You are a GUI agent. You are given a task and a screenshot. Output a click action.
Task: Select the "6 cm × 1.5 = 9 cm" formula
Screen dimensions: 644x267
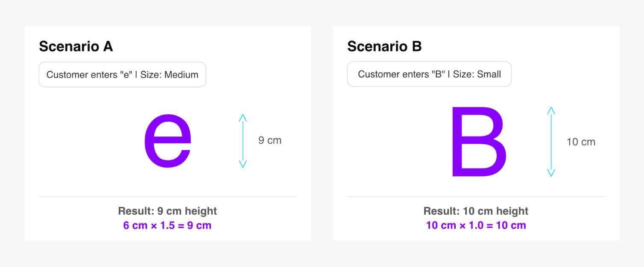(167, 226)
